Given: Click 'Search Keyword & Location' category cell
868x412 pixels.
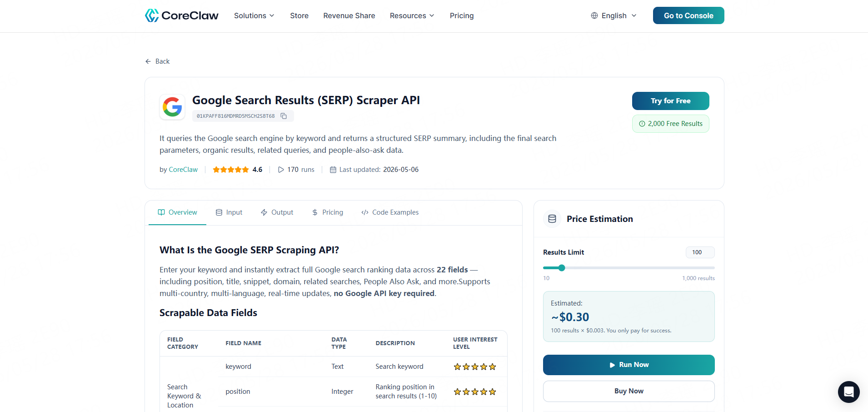Looking at the screenshot, I should 184,396.
